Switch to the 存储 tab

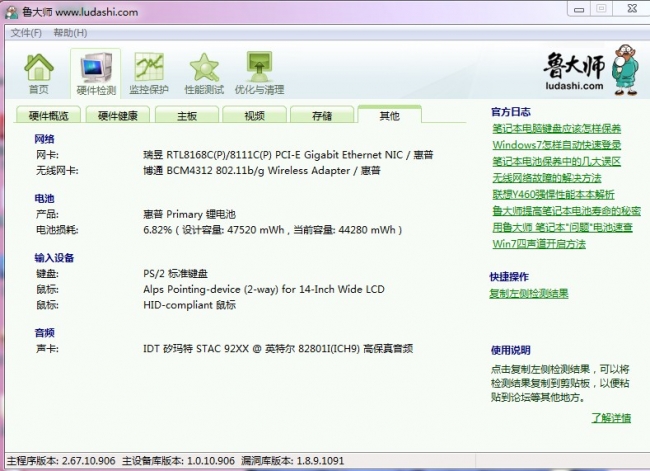322,115
